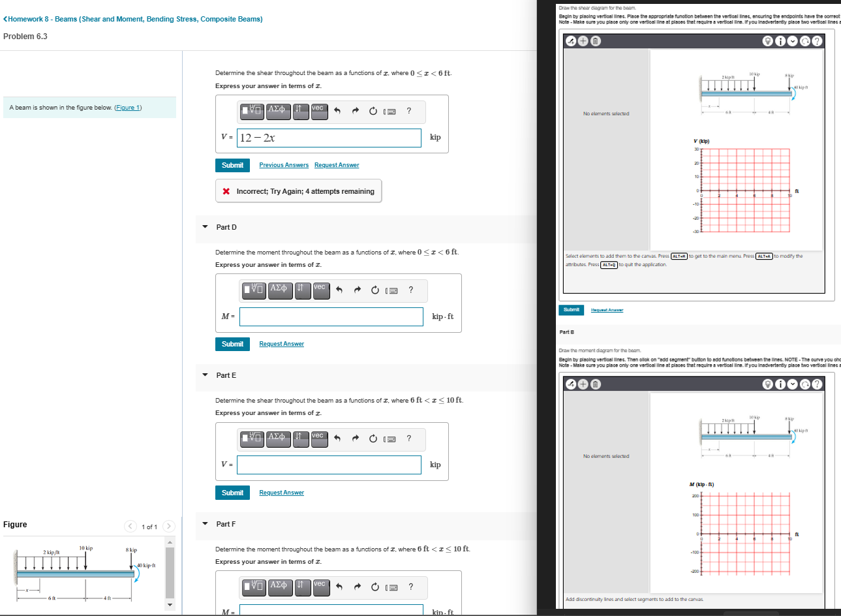Open Greek symbols palette in Part D toolbar
The width and height of the screenshot is (841, 616).
coord(279,289)
